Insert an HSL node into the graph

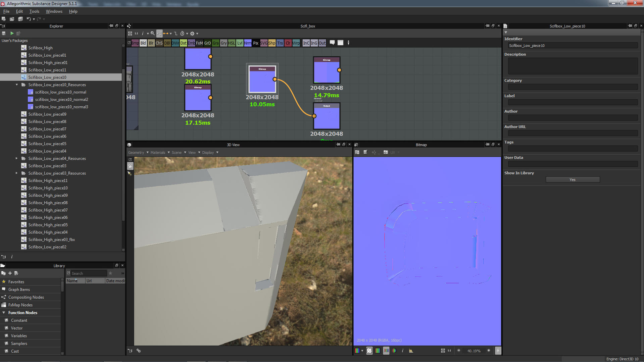[231, 43]
